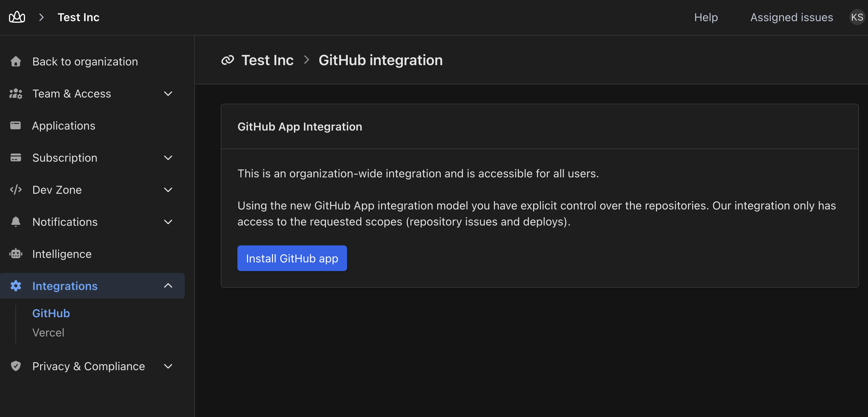Click the Subscription credit card icon
The width and height of the screenshot is (868, 417).
(x=15, y=157)
